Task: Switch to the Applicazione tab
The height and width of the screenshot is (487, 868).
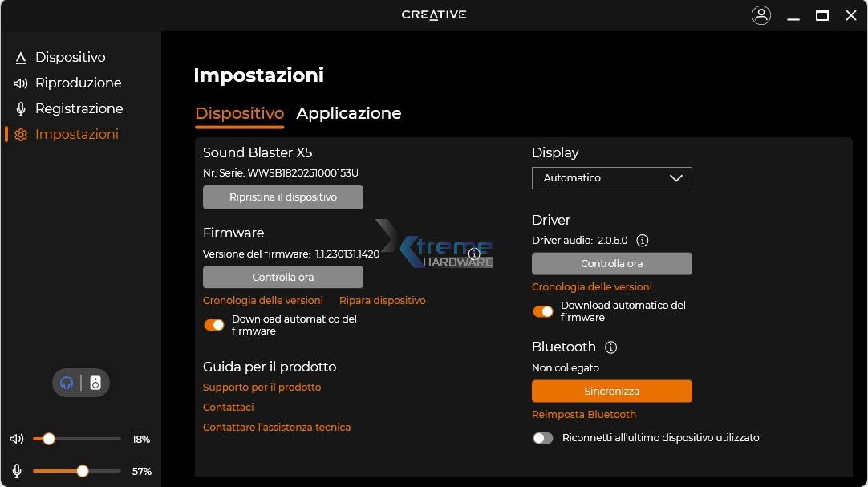Action: coord(349,113)
